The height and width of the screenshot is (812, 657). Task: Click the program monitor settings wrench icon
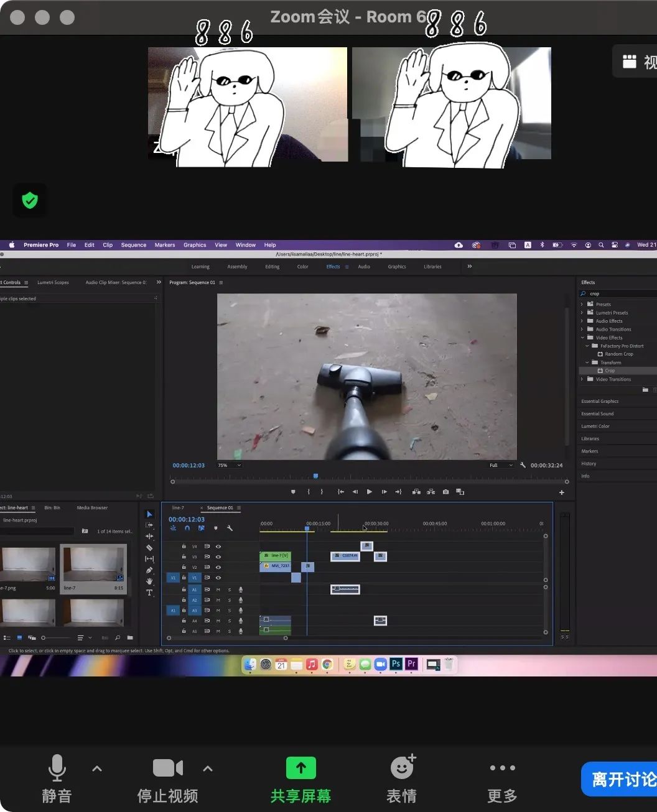click(523, 465)
